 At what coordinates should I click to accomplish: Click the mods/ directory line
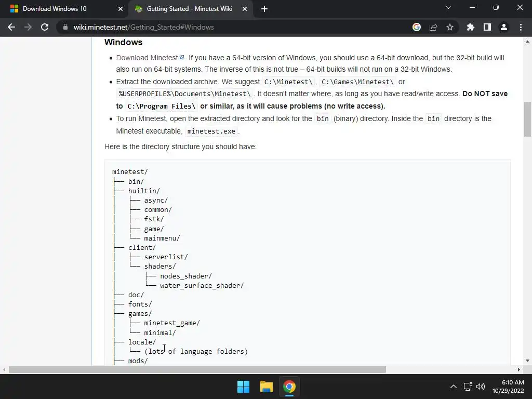coord(138,361)
